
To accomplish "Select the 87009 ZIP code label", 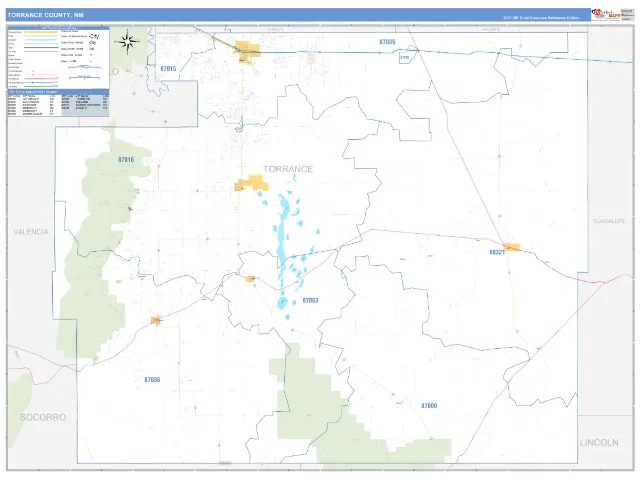I will [x=429, y=406].
